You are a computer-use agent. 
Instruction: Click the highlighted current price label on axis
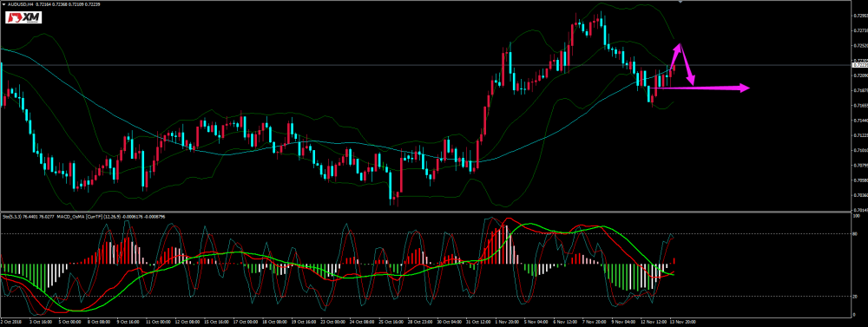click(x=859, y=65)
